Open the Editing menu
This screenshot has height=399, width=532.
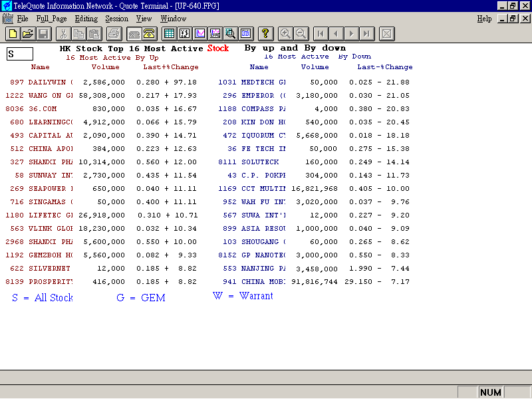(86, 19)
